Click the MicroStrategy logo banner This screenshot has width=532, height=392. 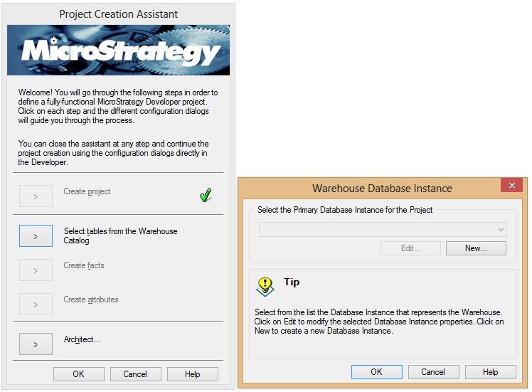click(118, 50)
